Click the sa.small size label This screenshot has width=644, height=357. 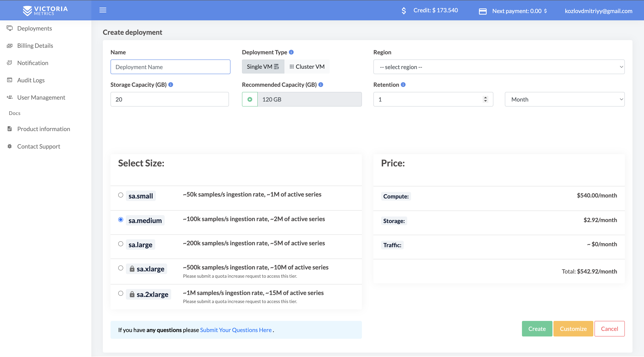click(x=140, y=196)
